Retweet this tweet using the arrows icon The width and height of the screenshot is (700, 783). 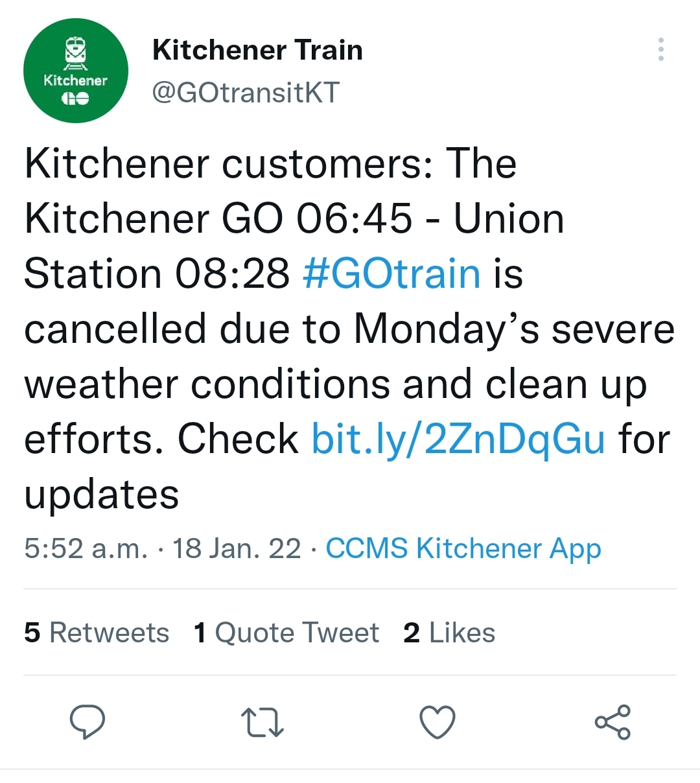(262, 722)
